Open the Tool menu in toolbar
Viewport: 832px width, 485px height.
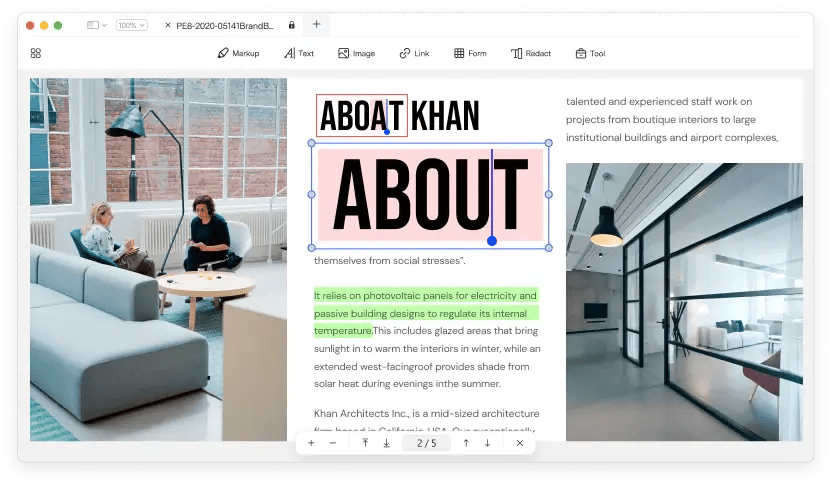pyautogui.click(x=590, y=53)
